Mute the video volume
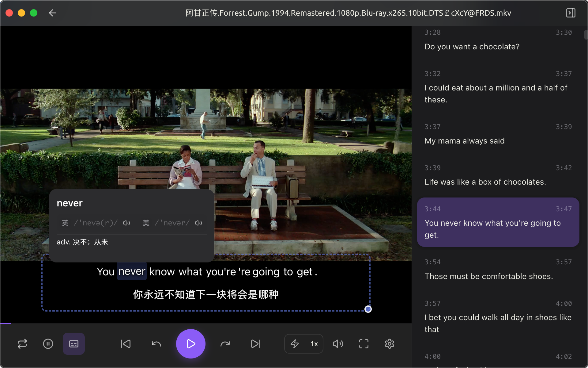 point(338,344)
